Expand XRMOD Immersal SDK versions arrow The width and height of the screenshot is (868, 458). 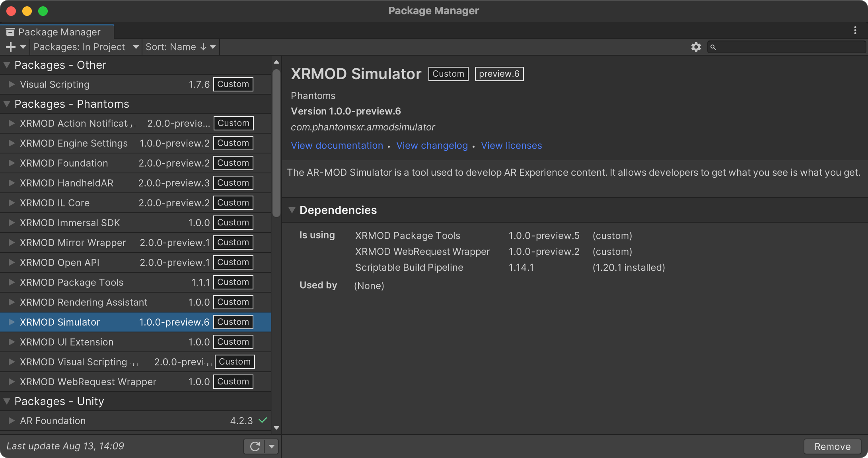point(12,223)
